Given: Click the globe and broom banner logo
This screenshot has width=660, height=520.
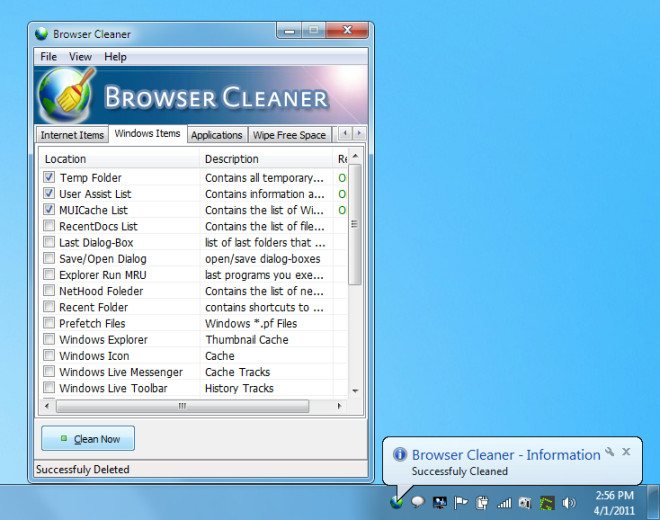Looking at the screenshot, I should 66,94.
